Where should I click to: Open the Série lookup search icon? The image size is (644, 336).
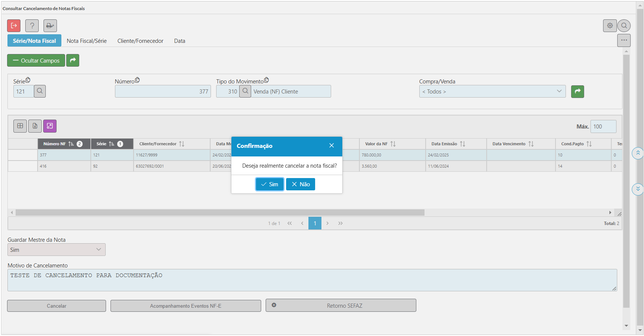coord(40,91)
